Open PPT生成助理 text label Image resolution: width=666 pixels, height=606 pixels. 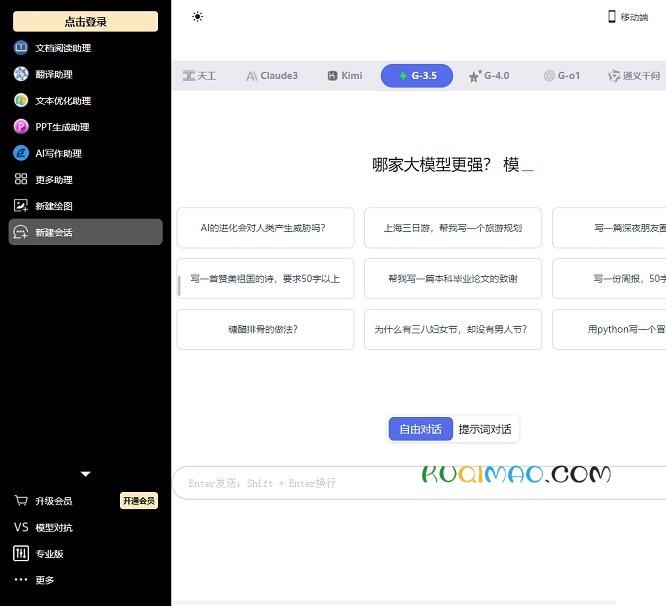tap(62, 127)
